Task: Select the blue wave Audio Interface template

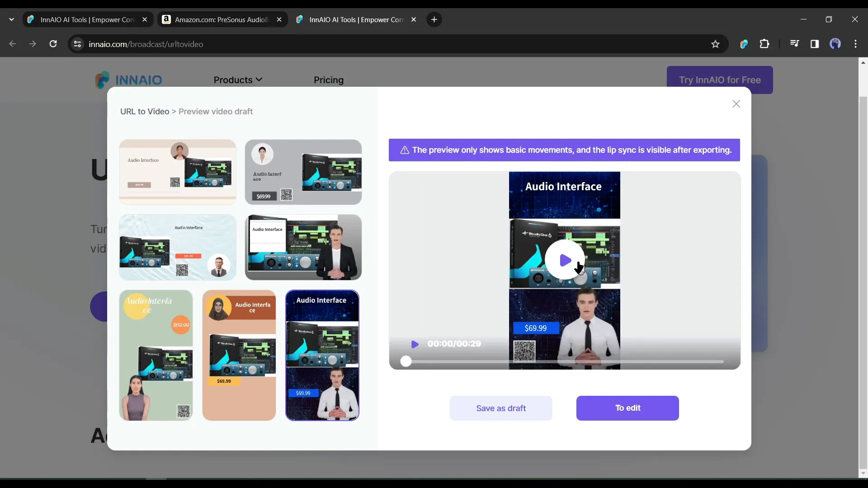Action: (x=179, y=247)
